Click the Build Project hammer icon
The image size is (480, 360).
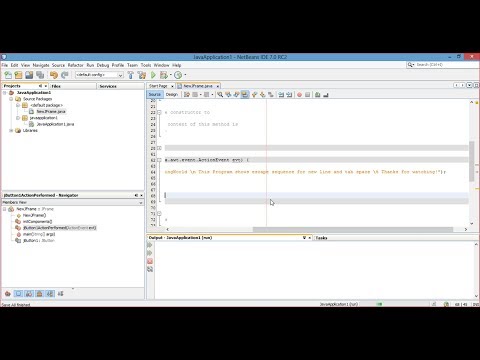131,75
